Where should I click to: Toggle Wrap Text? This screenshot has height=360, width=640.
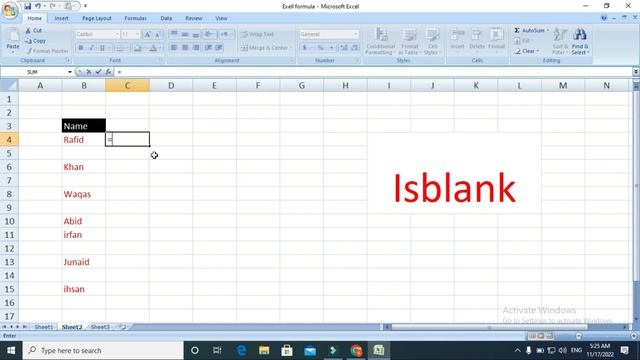pyautogui.click(x=257, y=34)
